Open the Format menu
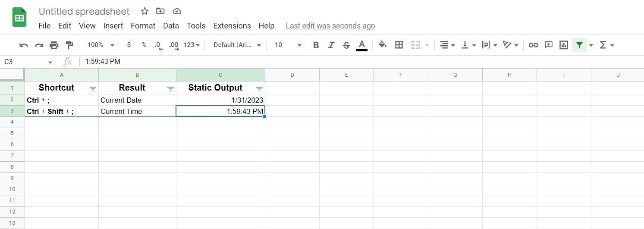Image resolution: width=644 pixels, height=229 pixels. [x=143, y=26]
